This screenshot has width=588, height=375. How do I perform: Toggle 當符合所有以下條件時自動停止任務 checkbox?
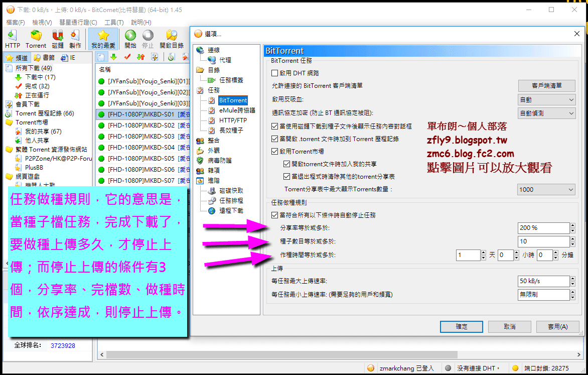(x=275, y=215)
